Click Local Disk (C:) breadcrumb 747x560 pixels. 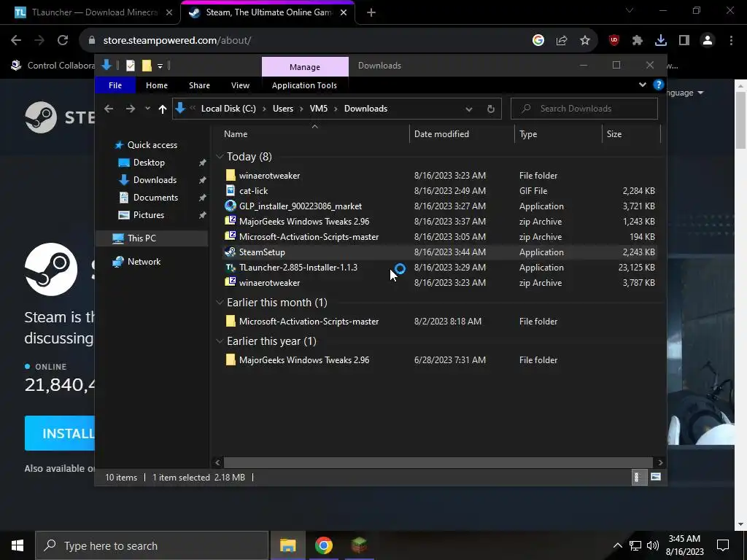click(228, 109)
